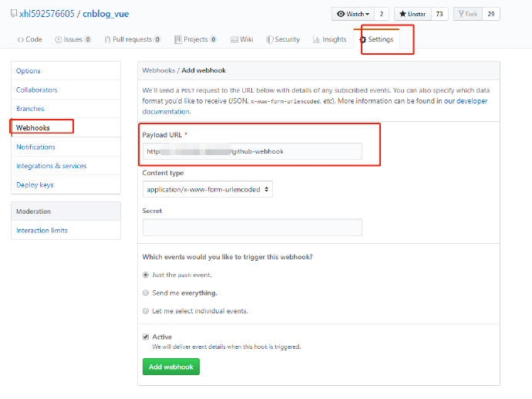Open Deploy keys settings page
Viewport: 532px width, 399px height.
pos(66,184)
